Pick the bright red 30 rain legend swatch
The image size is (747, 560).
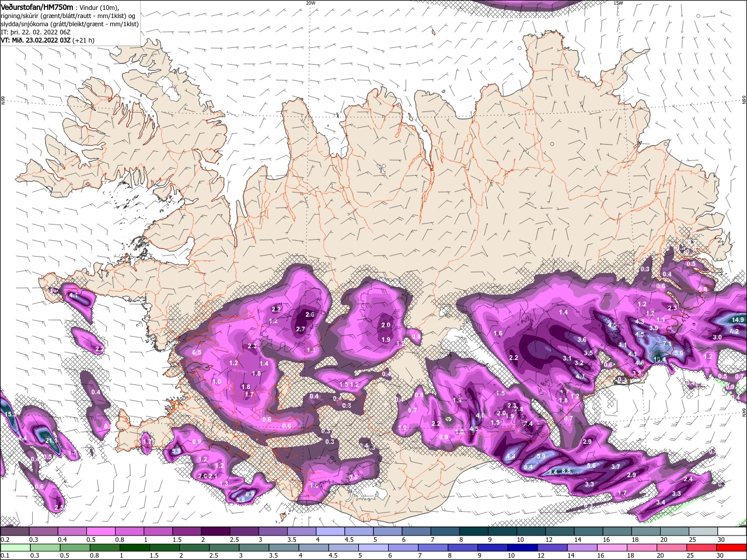tap(732, 548)
